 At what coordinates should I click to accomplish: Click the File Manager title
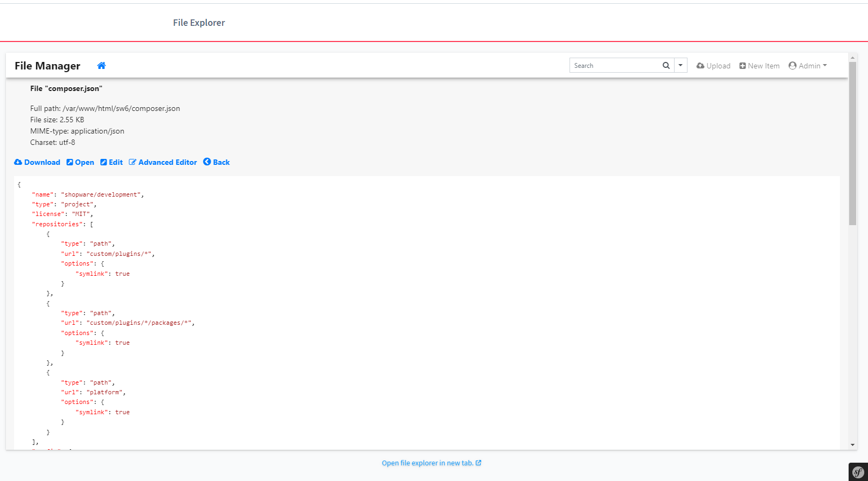pyautogui.click(x=47, y=66)
